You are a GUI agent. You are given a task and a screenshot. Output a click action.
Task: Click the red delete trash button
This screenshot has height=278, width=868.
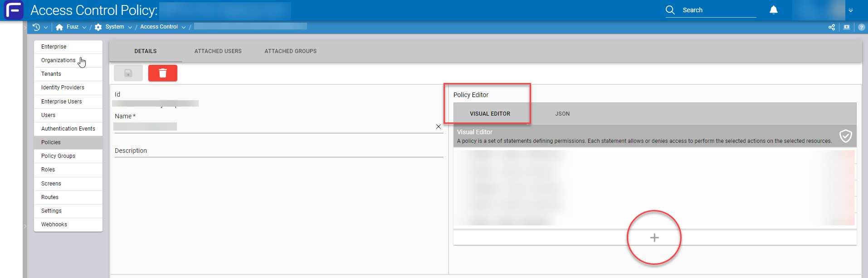(163, 73)
